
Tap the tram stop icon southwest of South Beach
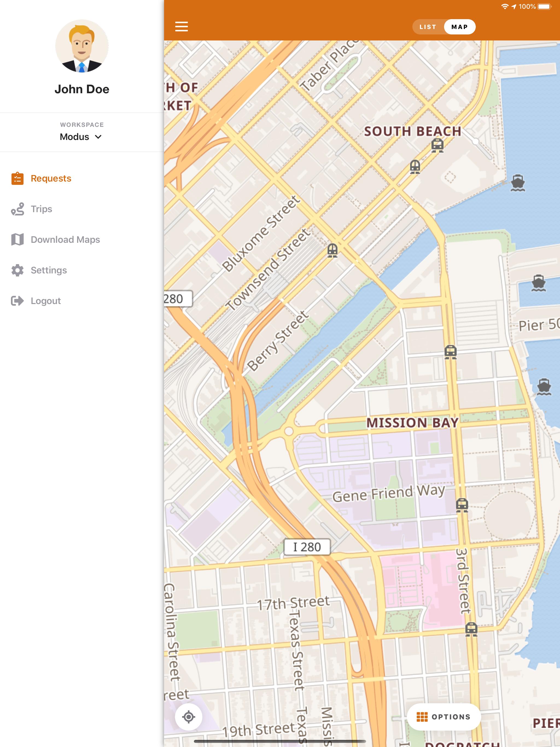click(415, 167)
